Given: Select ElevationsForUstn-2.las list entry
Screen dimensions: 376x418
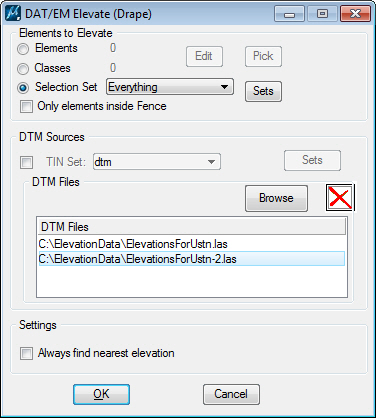Looking at the screenshot, I should point(192,259).
